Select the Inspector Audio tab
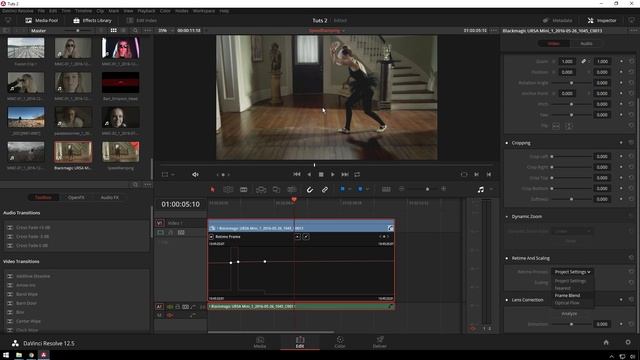Viewport: 640px width, 360px height. coord(586,43)
